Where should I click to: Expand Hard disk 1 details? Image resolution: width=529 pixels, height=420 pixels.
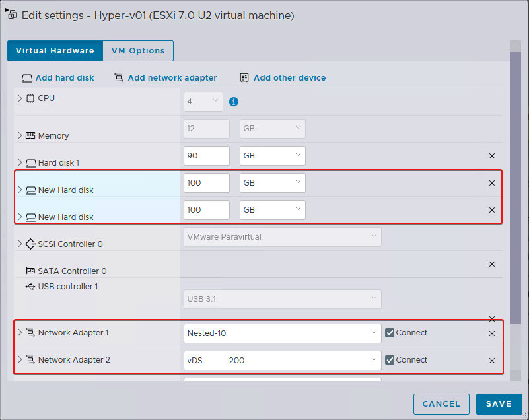(x=20, y=162)
